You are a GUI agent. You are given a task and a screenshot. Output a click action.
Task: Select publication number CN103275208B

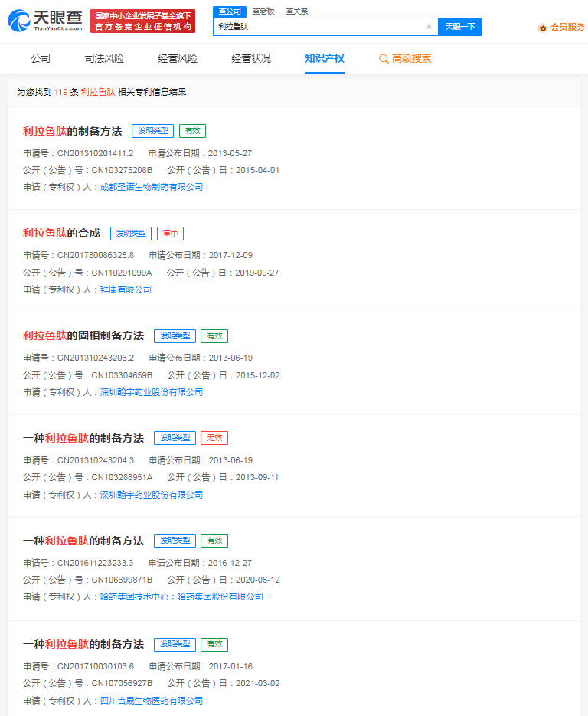122,170
